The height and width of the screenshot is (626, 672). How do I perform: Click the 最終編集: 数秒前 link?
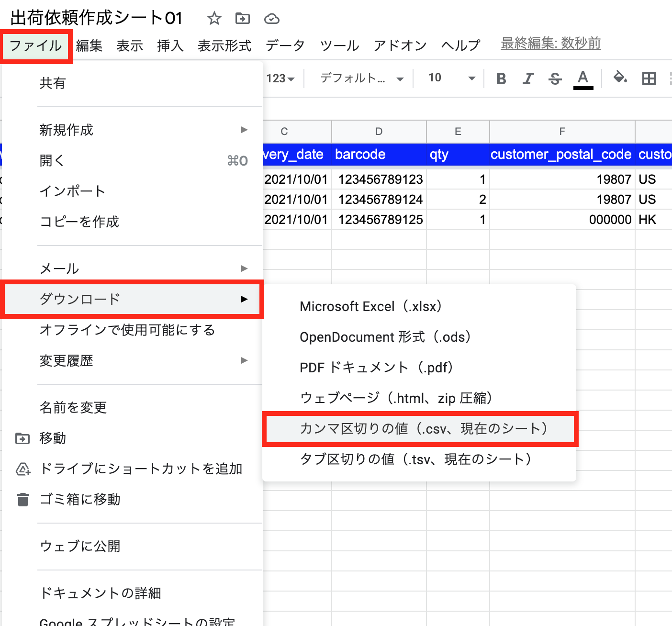550,44
